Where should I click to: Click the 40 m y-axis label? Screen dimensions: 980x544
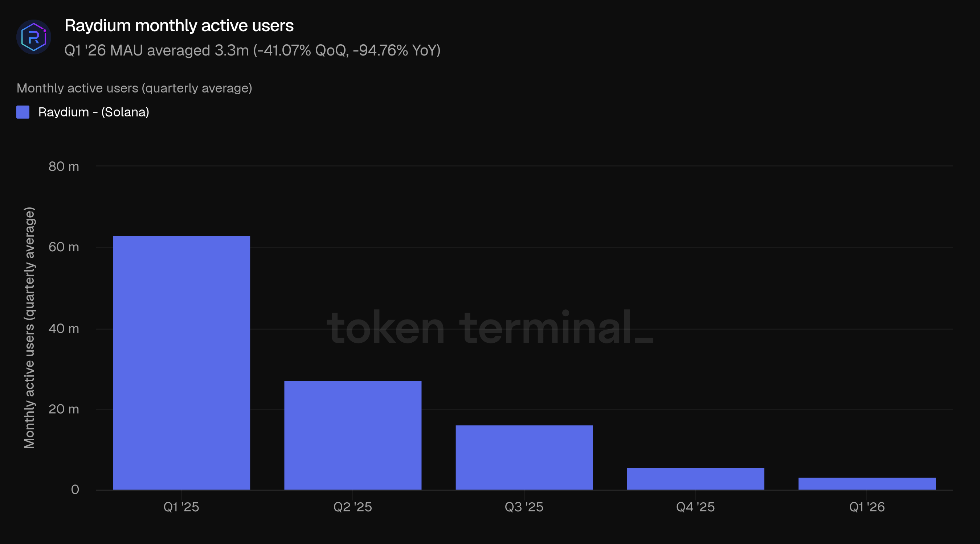[64, 329]
